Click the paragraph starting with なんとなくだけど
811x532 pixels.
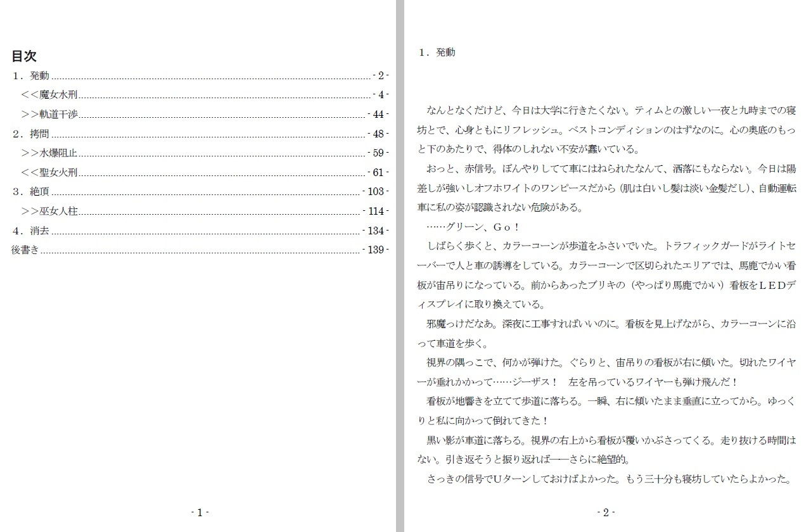(x=606, y=130)
